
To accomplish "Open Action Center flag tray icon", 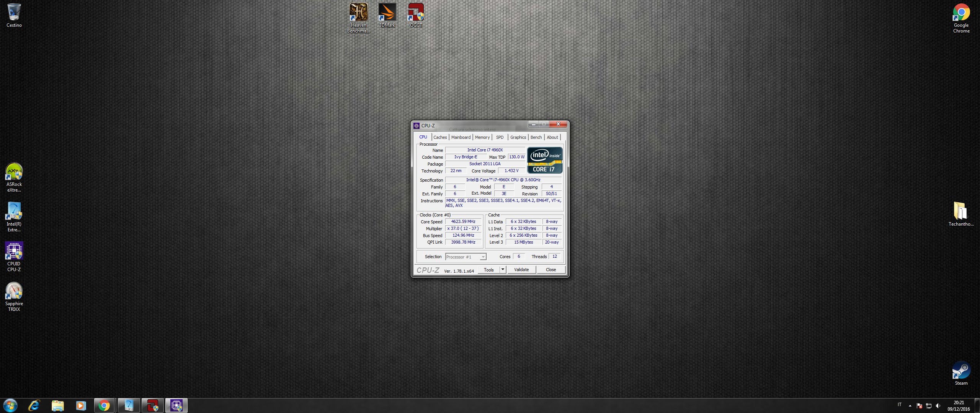I will 919,406.
